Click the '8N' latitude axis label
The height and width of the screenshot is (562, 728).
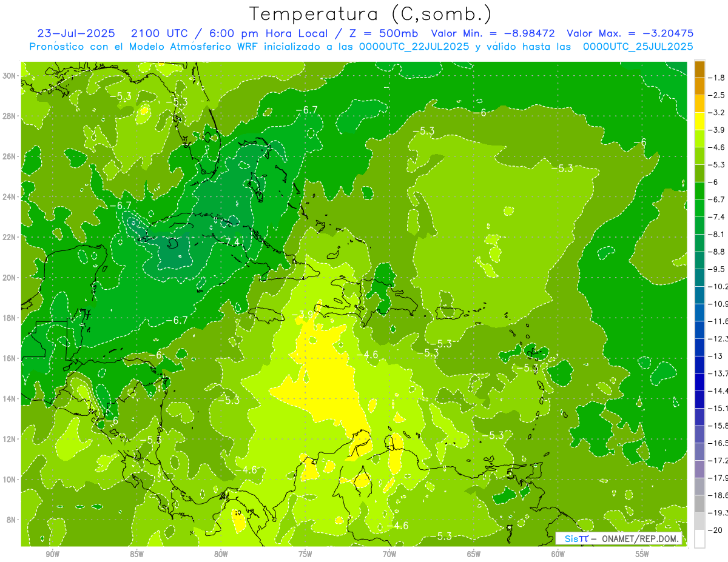point(12,520)
